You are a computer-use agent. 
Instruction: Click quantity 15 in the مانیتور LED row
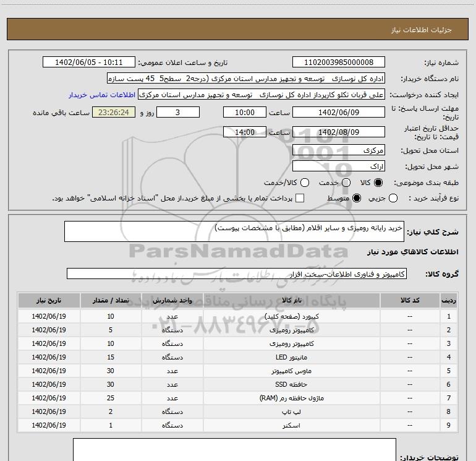coord(111,357)
